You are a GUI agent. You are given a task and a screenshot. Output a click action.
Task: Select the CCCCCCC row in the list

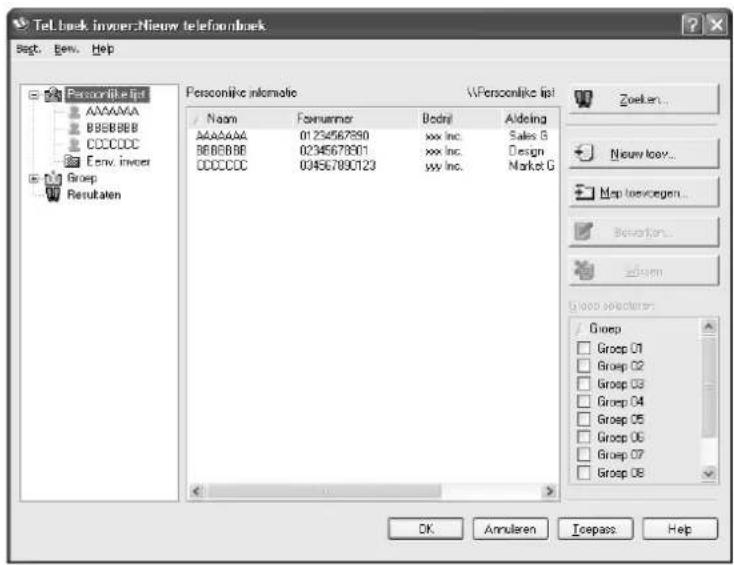(374, 166)
